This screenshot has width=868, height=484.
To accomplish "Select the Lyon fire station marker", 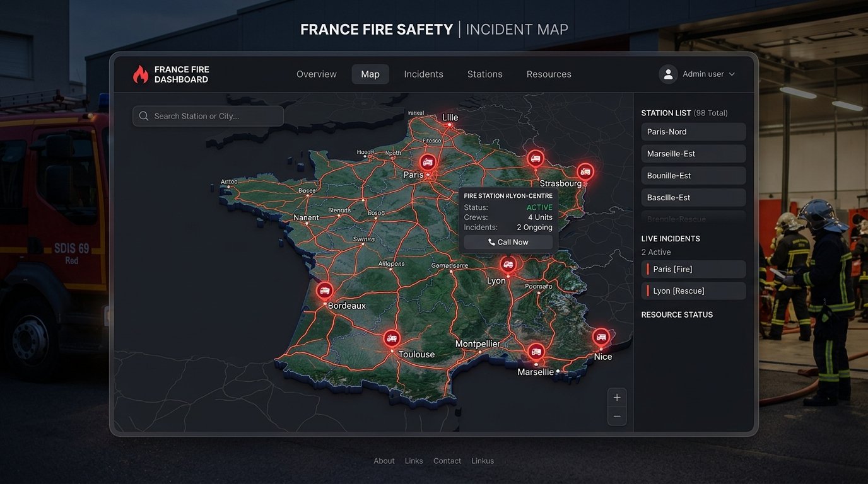I will [x=508, y=264].
